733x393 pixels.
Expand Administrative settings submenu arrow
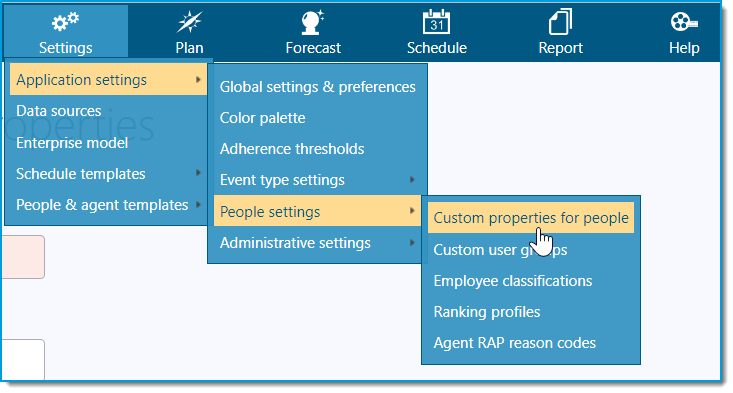click(x=412, y=242)
